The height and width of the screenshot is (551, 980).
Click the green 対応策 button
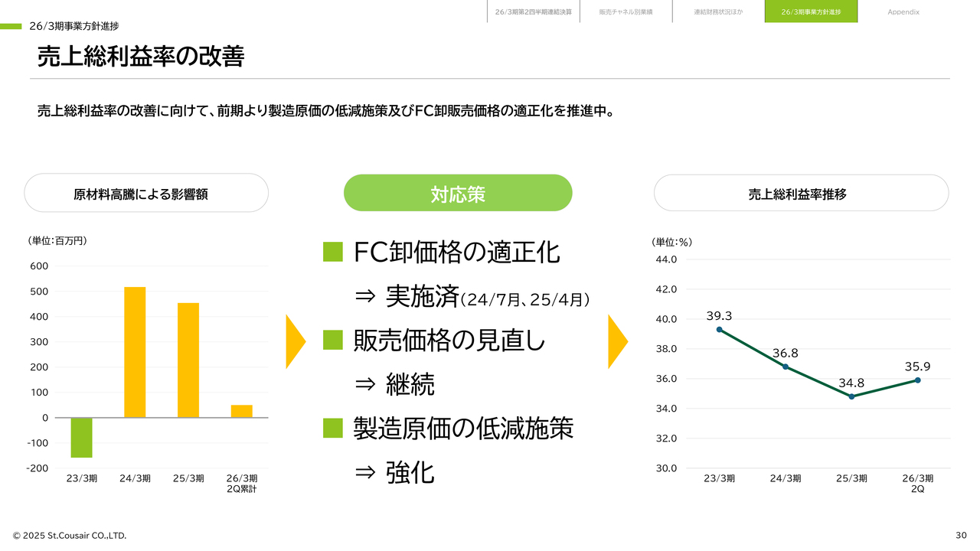[x=458, y=194]
